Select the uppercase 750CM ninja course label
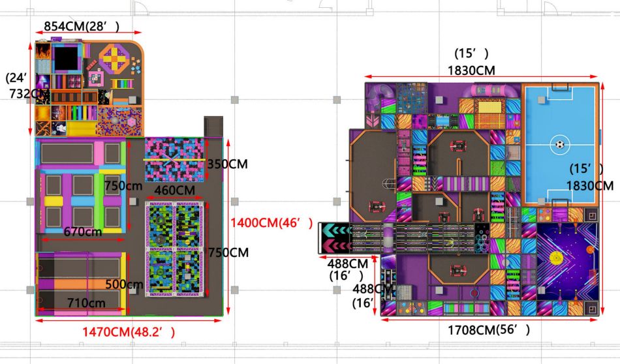Image resolution: width=620 pixels, height=364 pixels. [228, 252]
